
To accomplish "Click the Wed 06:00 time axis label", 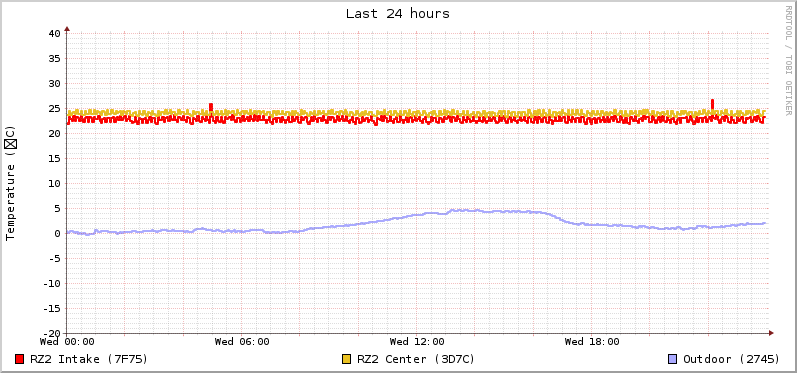I will tap(242, 342).
